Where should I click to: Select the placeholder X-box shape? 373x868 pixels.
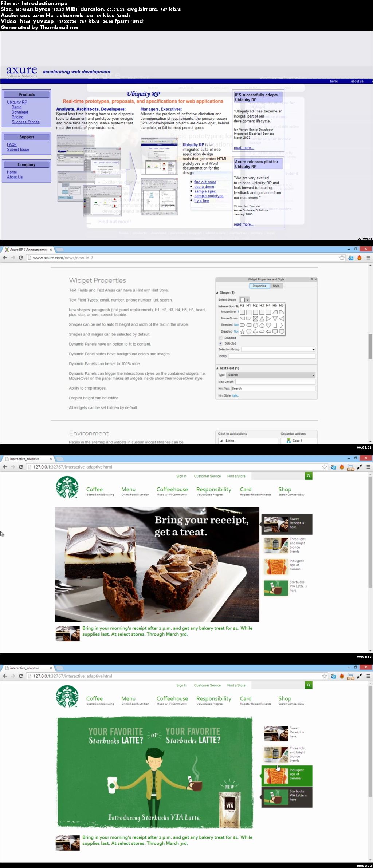point(255,319)
